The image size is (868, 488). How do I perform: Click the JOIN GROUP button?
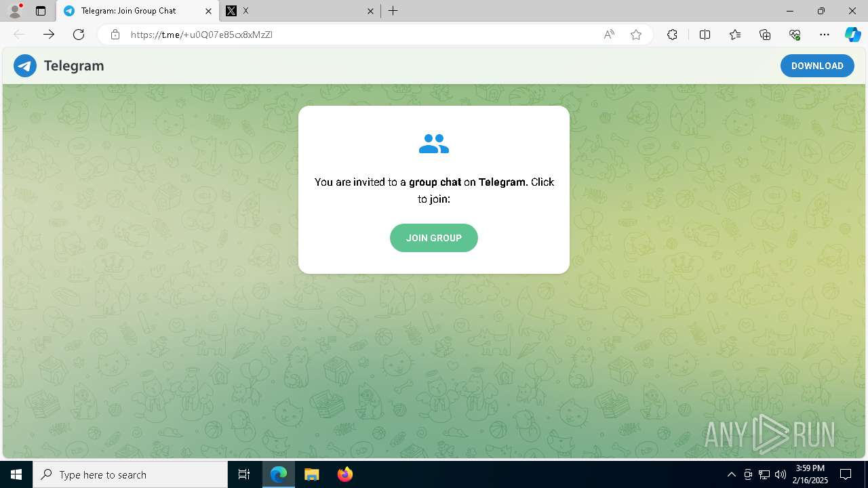point(434,238)
